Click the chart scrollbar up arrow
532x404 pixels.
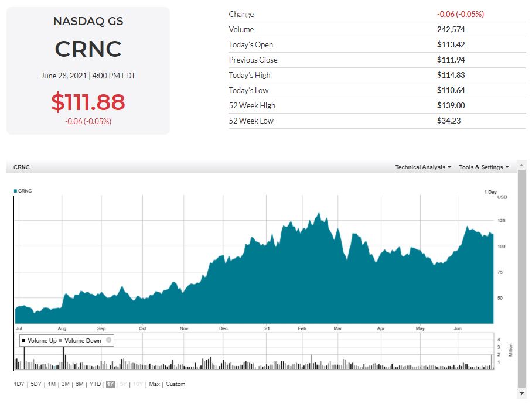[521, 165]
